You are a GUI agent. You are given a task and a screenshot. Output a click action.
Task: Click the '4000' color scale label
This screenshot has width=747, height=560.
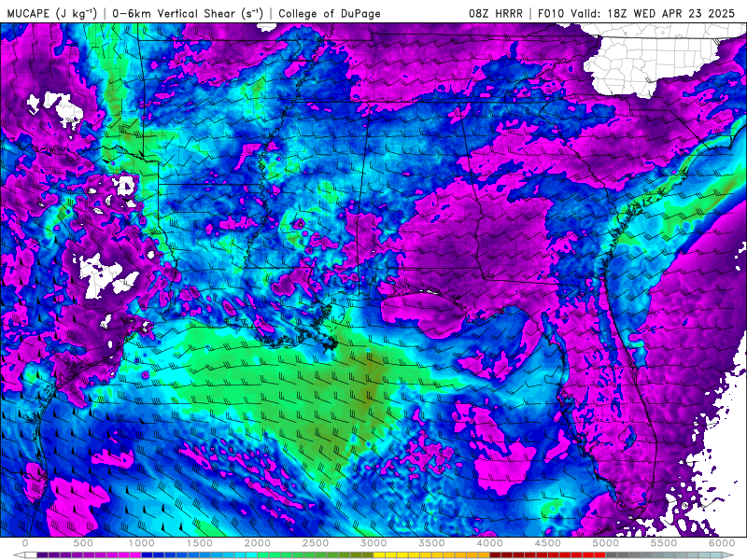490,543
